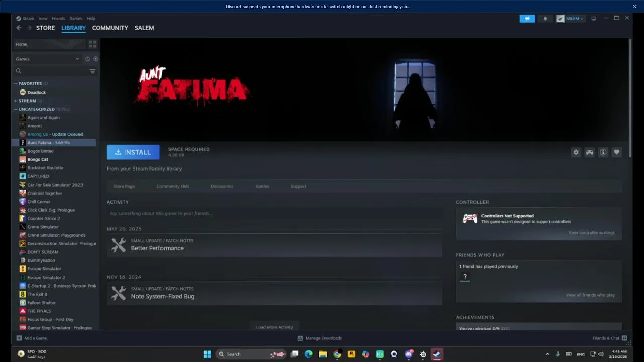Open the SALEM profile tab
This screenshot has height=362, width=644.
(x=144, y=28)
